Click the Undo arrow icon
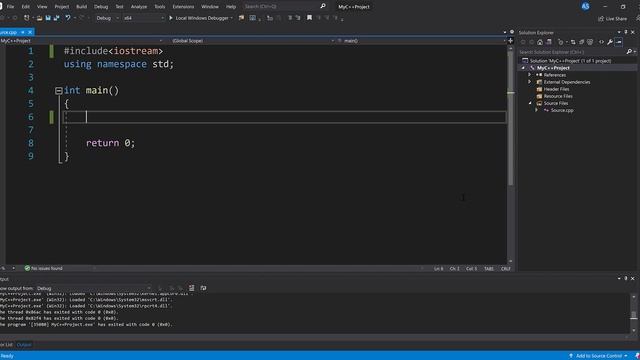This screenshot has width=640, height=360. (68, 18)
